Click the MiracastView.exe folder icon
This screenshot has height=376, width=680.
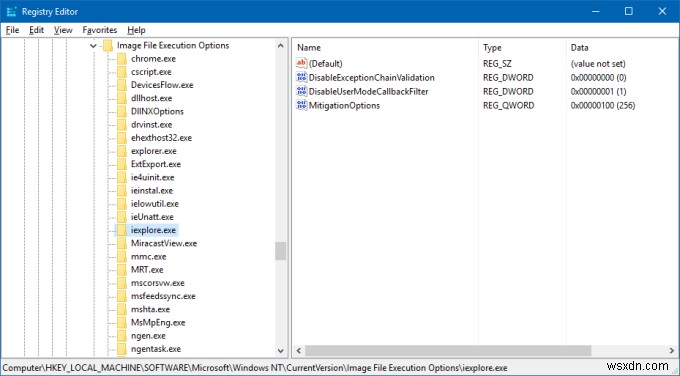(x=122, y=243)
